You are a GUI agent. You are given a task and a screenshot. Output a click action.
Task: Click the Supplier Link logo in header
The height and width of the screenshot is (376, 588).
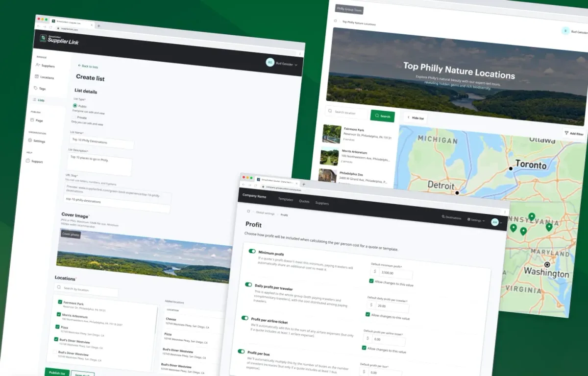[x=59, y=40]
